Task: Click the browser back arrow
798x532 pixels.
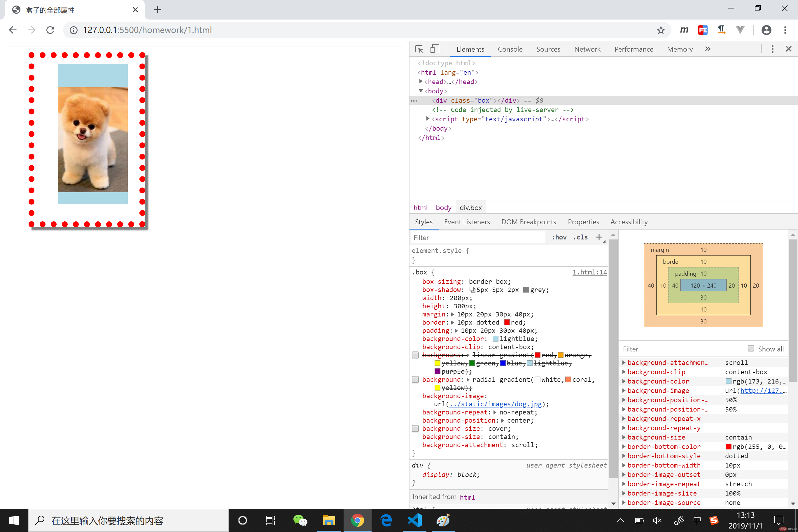Action: pos(13,30)
